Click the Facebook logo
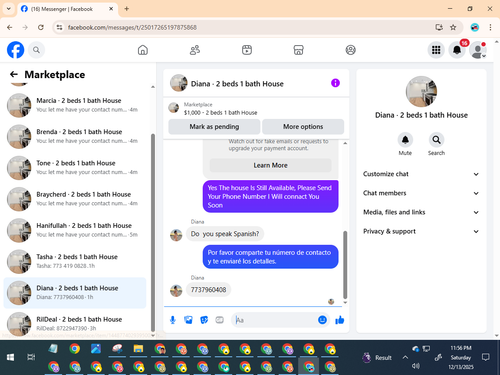The height and width of the screenshot is (375, 500). [x=15, y=50]
